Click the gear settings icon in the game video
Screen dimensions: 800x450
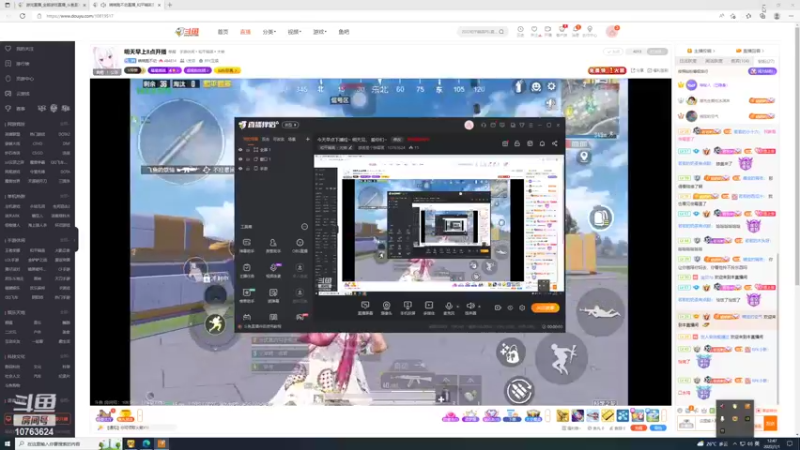[552, 87]
